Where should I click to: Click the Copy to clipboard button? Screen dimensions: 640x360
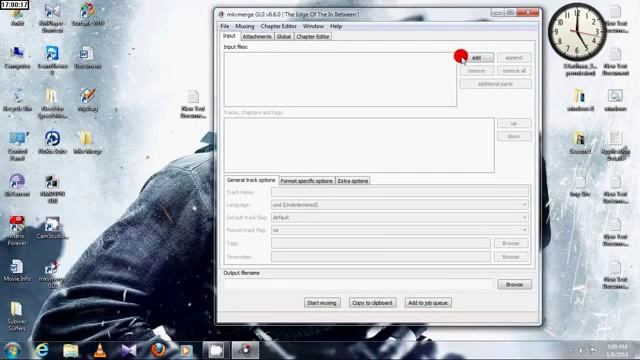coord(372,303)
